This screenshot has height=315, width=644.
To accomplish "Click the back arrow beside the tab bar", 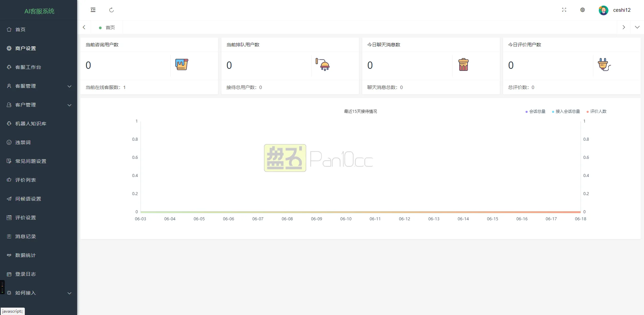I will (x=84, y=27).
